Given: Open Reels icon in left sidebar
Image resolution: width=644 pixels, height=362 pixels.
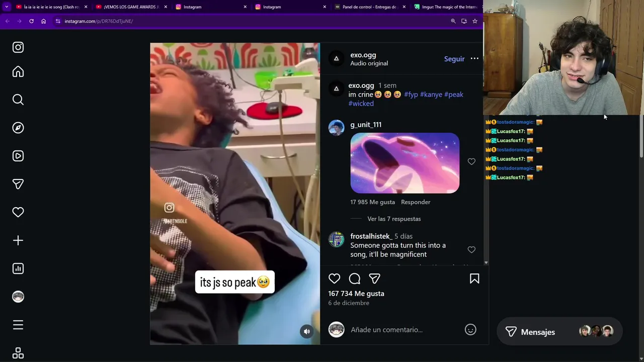Looking at the screenshot, I should coord(18,156).
